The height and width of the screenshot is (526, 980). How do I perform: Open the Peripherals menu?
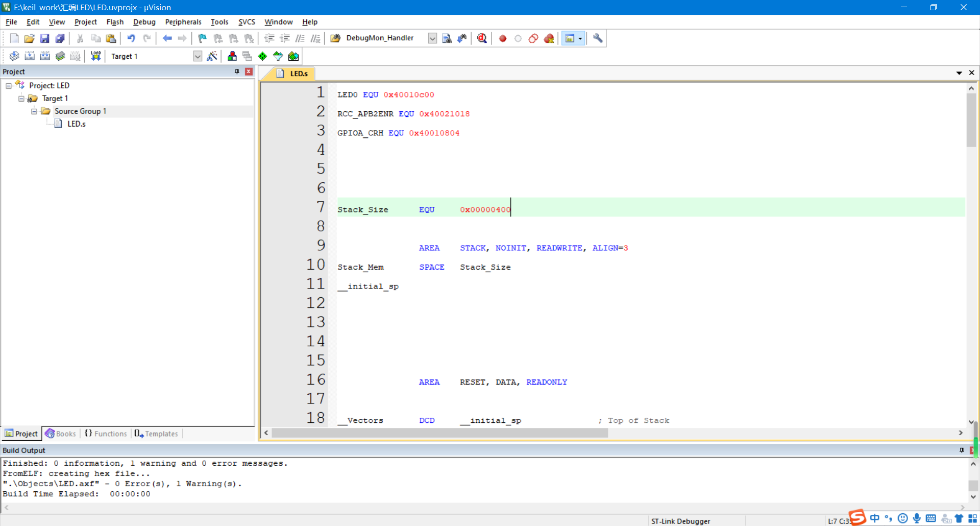coord(183,22)
